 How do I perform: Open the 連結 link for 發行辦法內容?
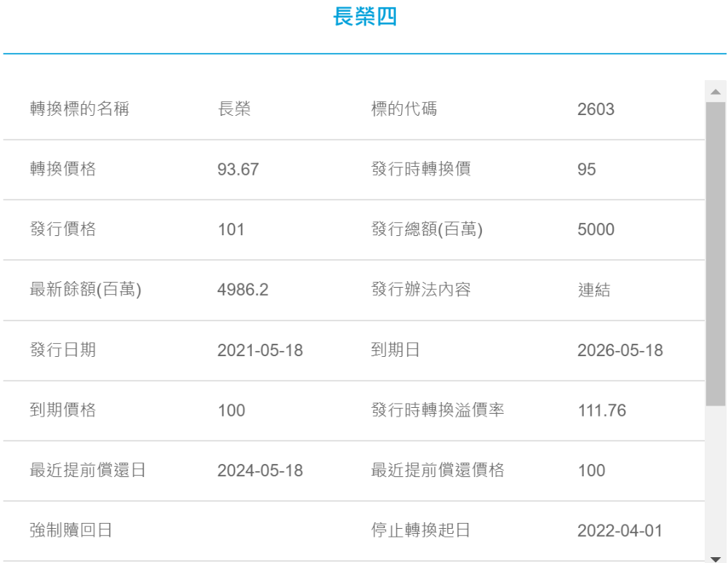point(594,290)
